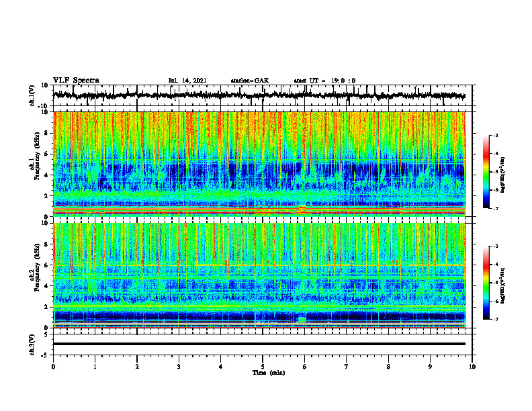The width and height of the screenshot is (532, 411).
Task: Click the "6" kHz tick on ch.1 frequency axis
Action: (46, 154)
